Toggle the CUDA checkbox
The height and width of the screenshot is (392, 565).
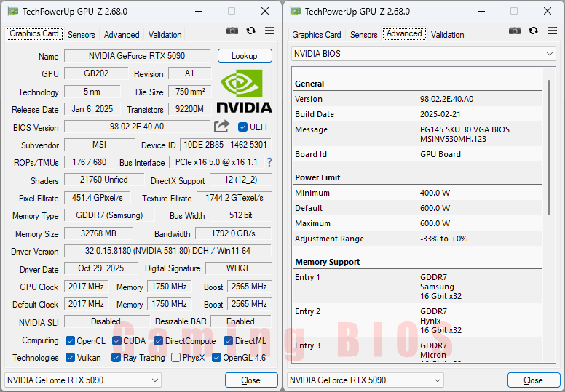[116, 341]
